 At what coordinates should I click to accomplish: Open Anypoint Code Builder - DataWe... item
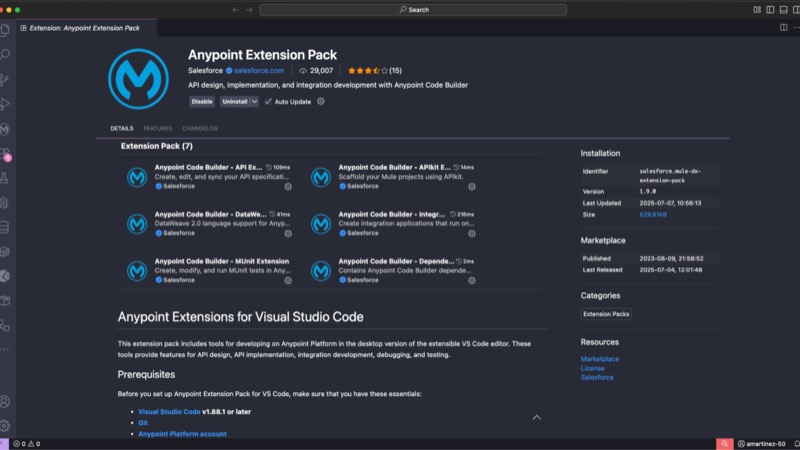click(209, 223)
